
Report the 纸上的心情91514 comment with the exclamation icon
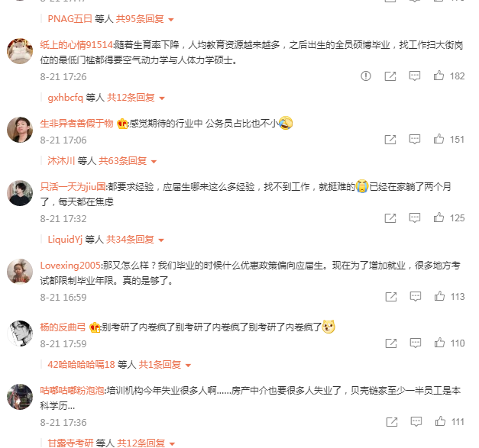point(365,76)
